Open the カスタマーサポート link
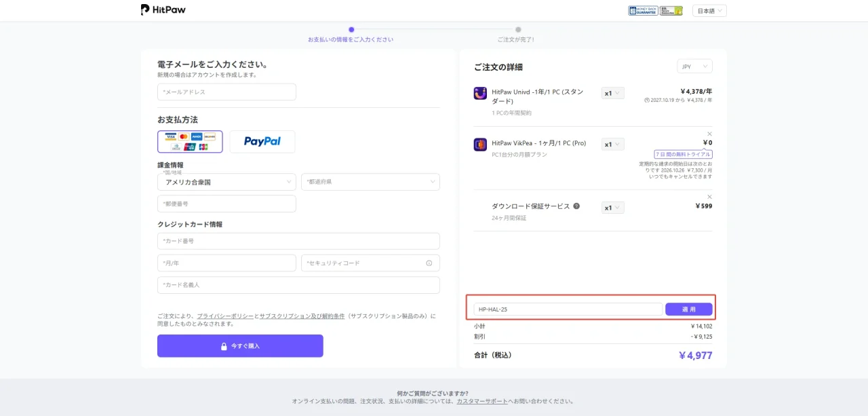Screen dimensions: 868x416 (481, 401)
